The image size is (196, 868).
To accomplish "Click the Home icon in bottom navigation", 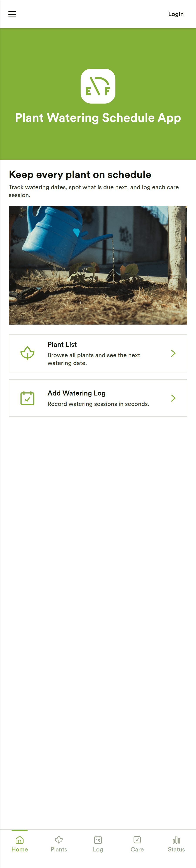I will [20, 839].
